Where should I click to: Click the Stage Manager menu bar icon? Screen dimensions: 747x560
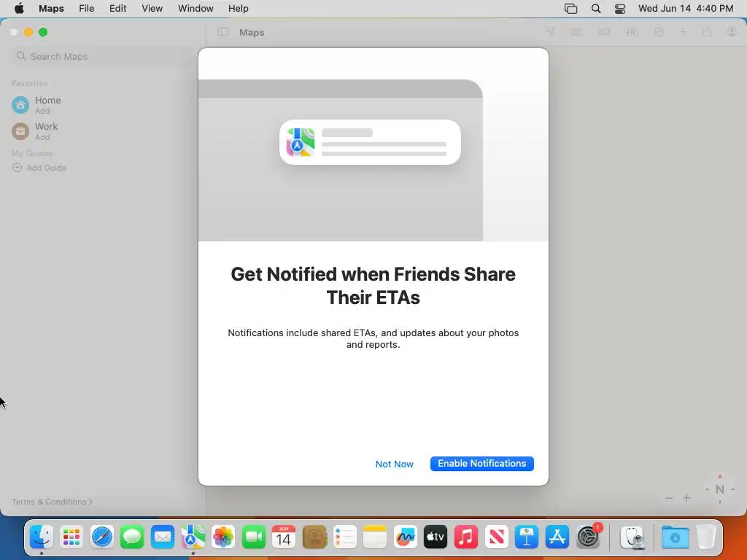point(570,9)
